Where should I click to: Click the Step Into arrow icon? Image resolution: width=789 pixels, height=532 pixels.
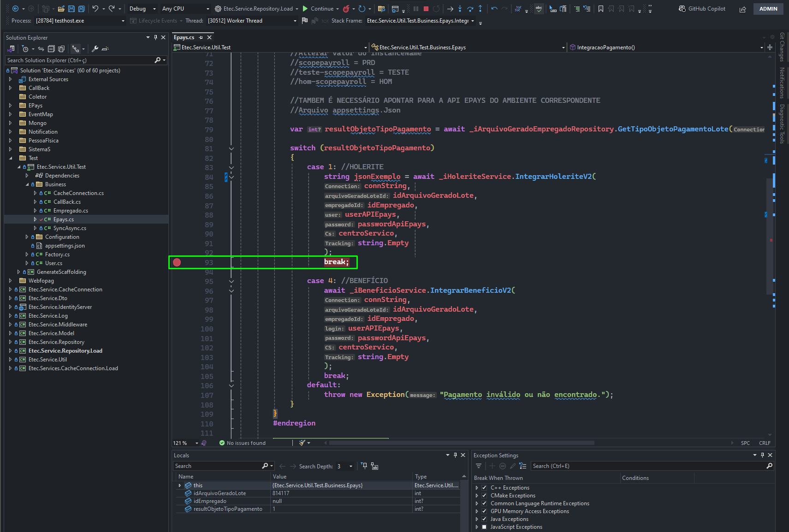click(460, 9)
